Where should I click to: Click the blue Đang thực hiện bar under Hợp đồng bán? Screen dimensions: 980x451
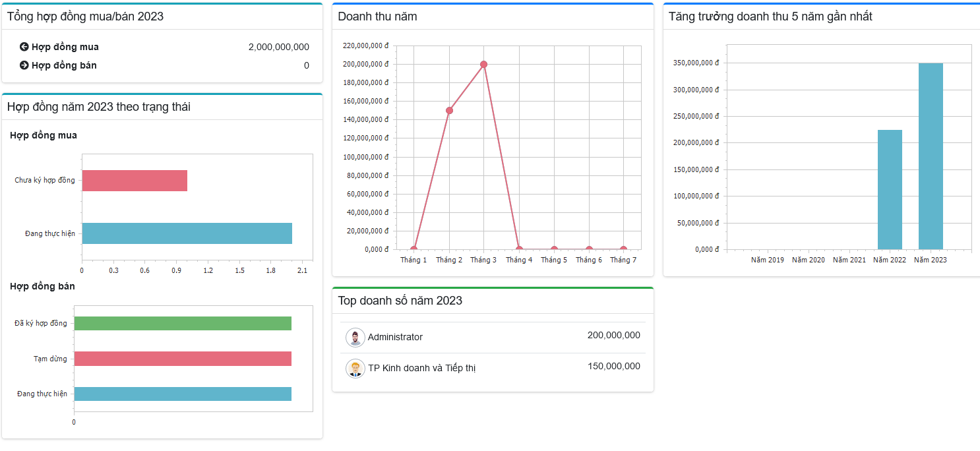click(x=183, y=394)
